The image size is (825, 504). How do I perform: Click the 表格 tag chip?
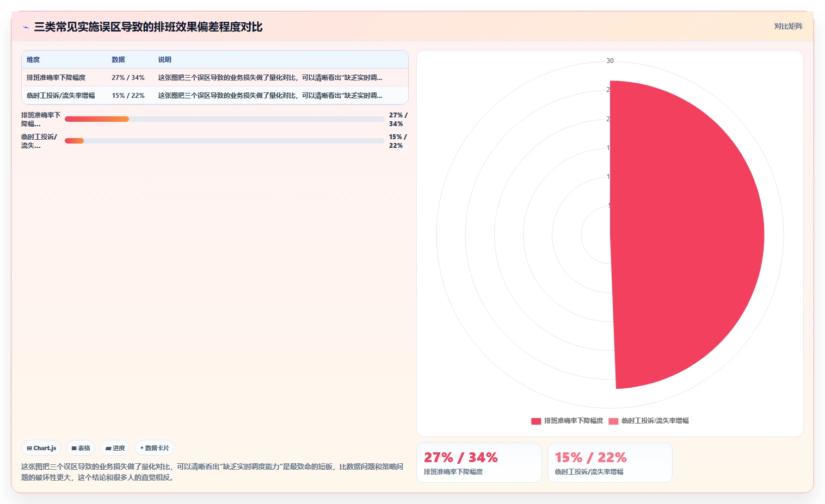pos(81,448)
